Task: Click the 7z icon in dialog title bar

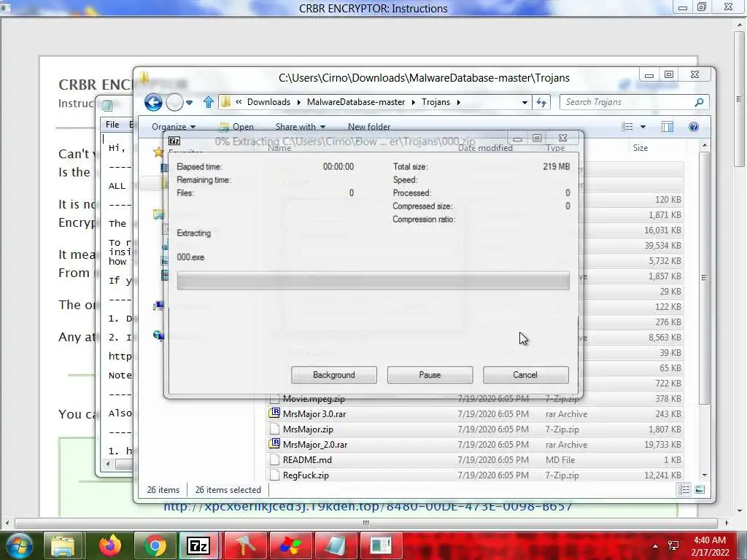Action: [x=174, y=141]
